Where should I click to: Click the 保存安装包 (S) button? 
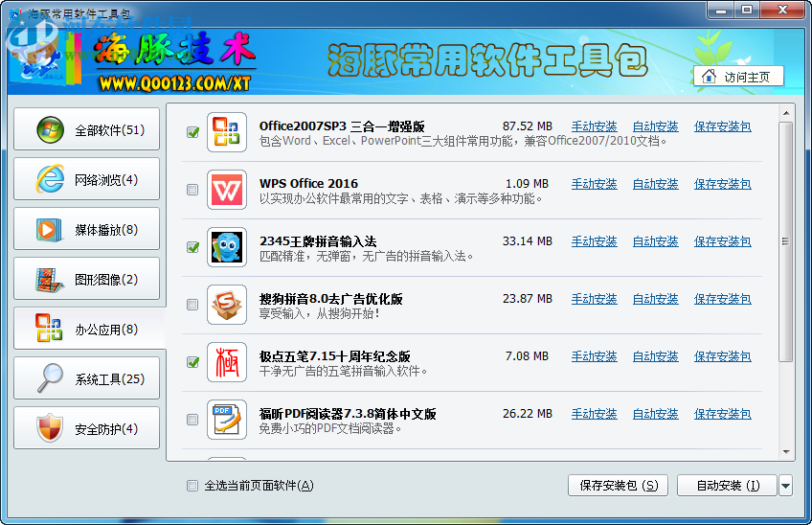pyautogui.click(x=618, y=486)
